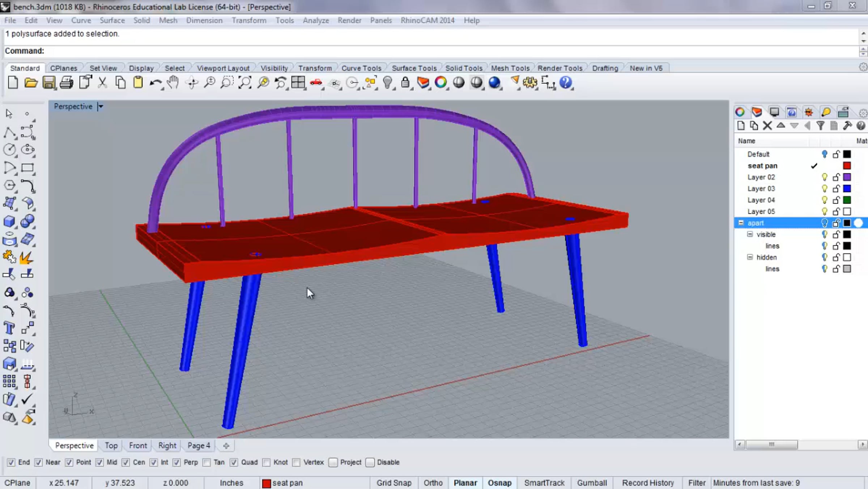The width and height of the screenshot is (868, 489).
Task: Collapse the hidden sublayer group
Action: point(750,257)
